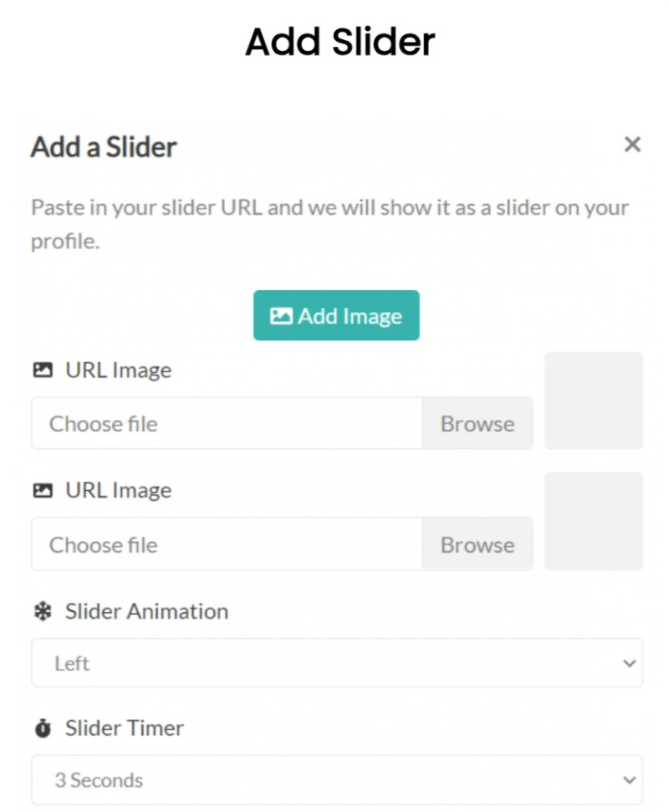
Task: Open the second image preview thumbnail
Action: point(594,521)
